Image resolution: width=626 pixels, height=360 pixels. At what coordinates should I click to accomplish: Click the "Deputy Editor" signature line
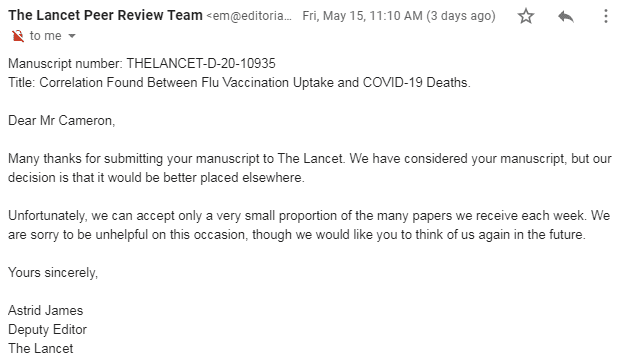48,330
